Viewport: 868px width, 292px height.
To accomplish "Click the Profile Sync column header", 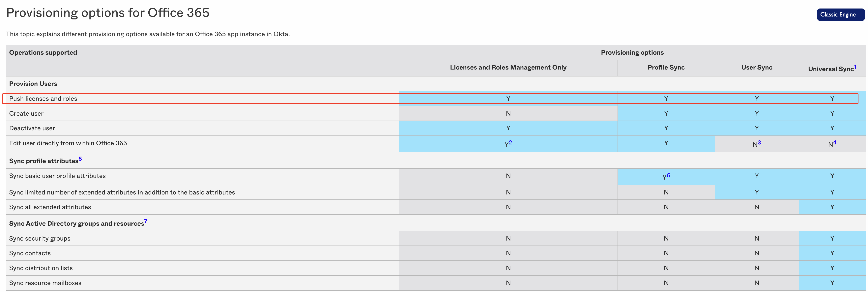I will 665,67.
